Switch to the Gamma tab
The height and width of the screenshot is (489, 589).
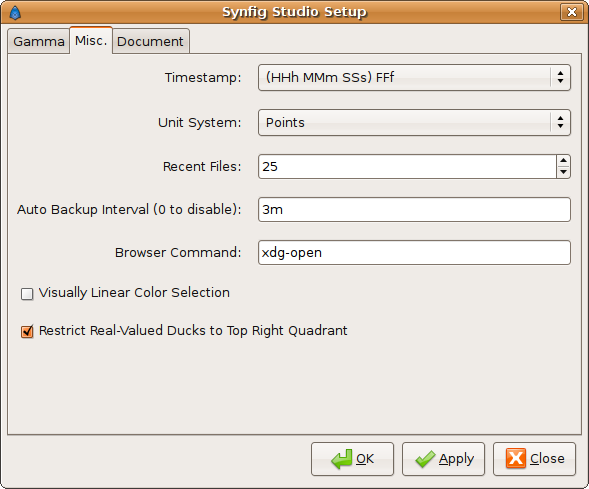(x=39, y=41)
